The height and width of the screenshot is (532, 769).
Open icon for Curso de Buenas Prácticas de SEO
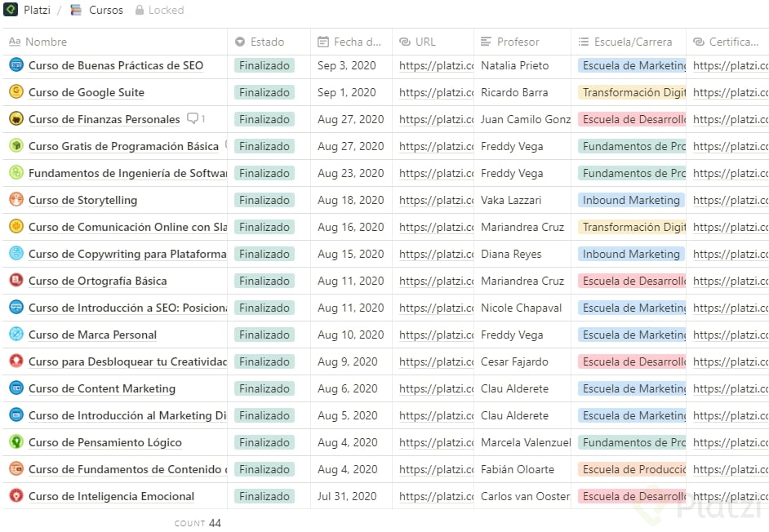16,65
